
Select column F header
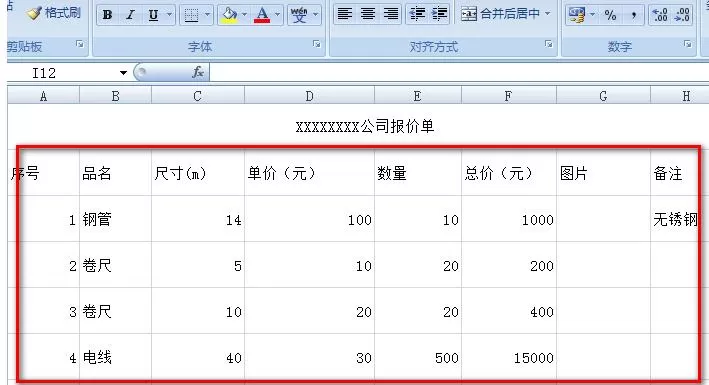pos(508,96)
